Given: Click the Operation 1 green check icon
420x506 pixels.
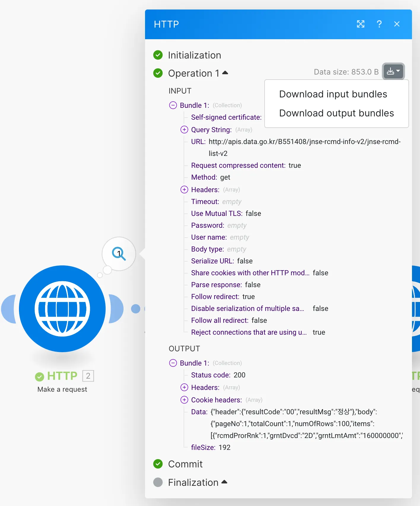Looking at the screenshot, I should click(158, 73).
